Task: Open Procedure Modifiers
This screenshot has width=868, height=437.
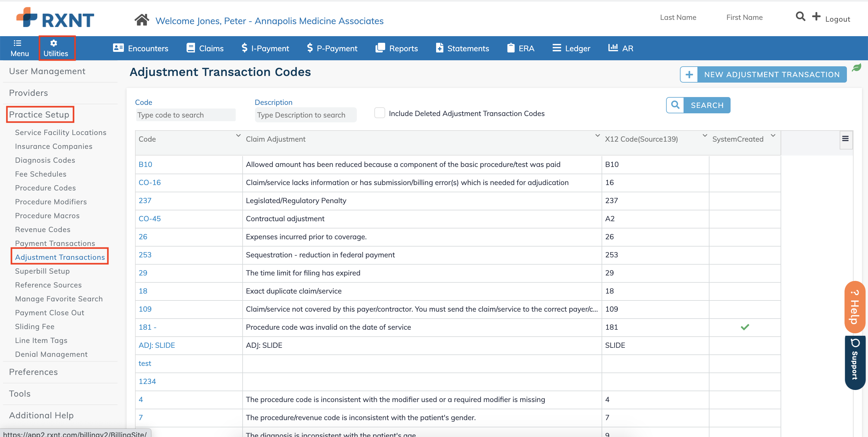Action: (51, 202)
